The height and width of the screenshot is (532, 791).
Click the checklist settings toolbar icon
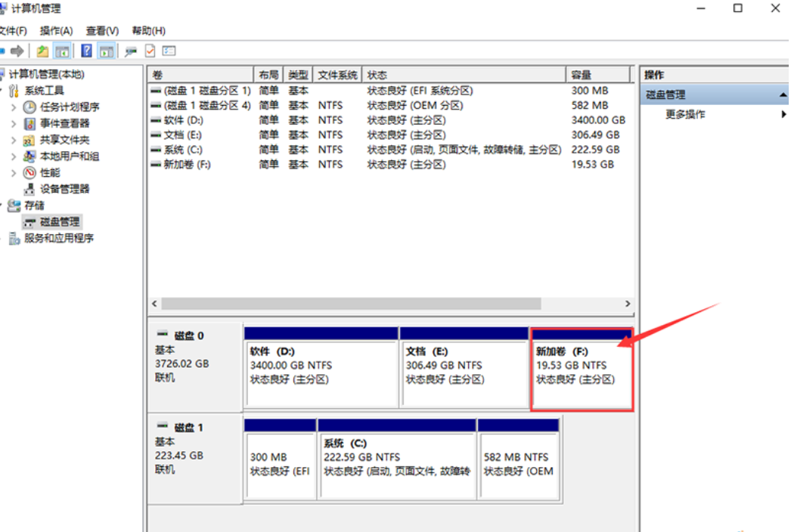[169, 51]
